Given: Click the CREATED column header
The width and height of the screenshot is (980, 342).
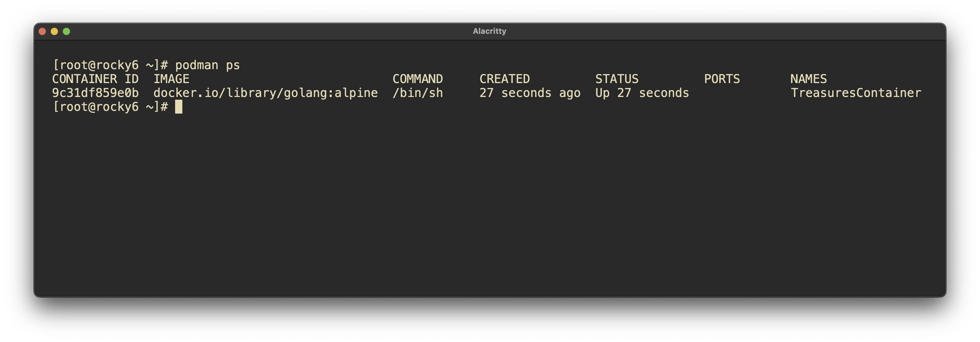Looking at the screenshot, I should (x=504, y=79).
